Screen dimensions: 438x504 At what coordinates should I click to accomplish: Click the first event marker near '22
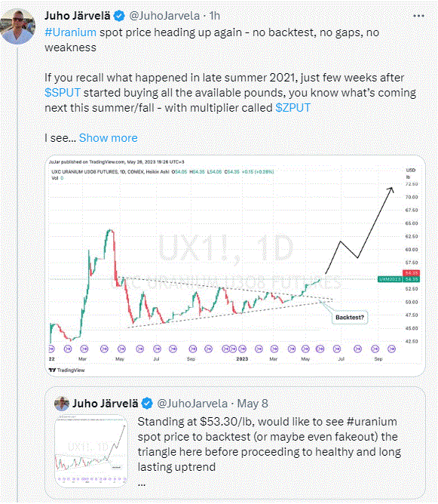click(x=51, y=349)
